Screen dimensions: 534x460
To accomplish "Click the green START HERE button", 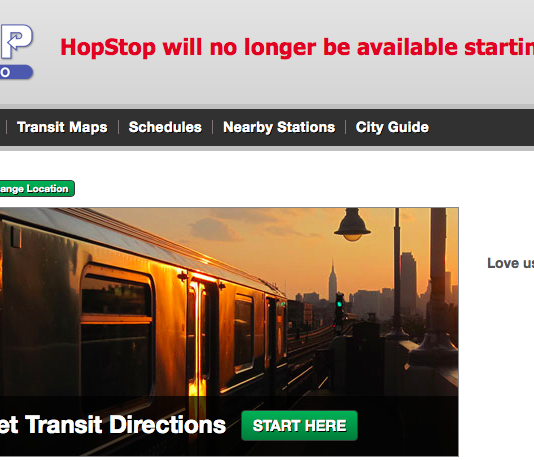I will [x=299, y=426].
